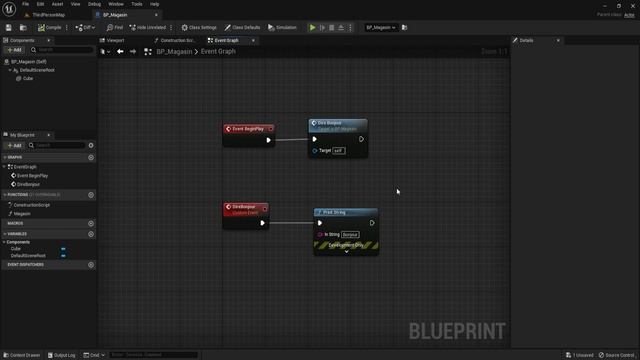Open BP_Magasin debug object dropdown
This screenshot has width=640, height=360.
(x=380, y=27)
